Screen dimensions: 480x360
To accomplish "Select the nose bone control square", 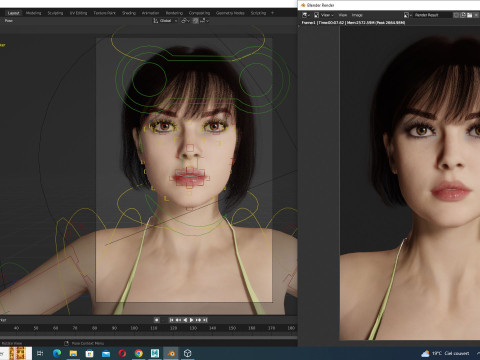I will tap(190, 148).
